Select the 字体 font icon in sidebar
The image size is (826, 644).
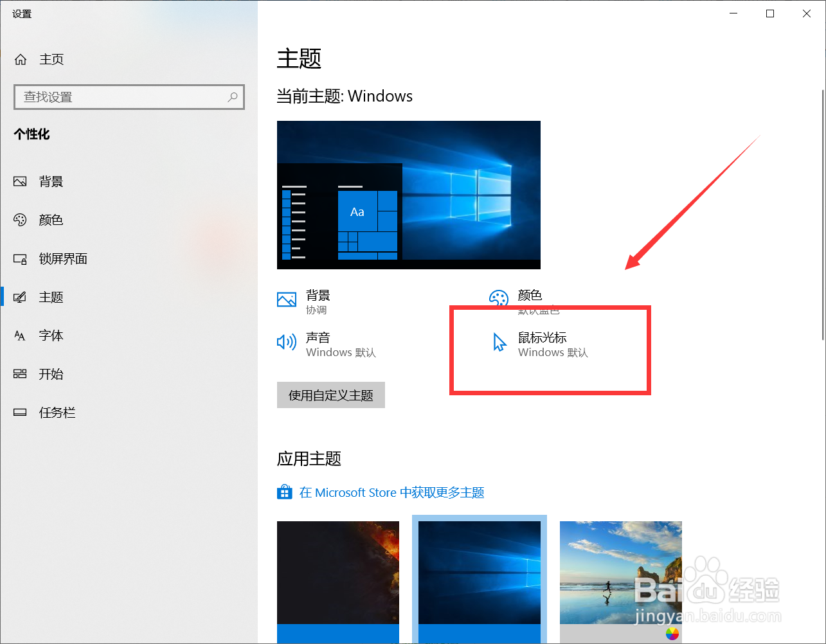click(20, 335)
